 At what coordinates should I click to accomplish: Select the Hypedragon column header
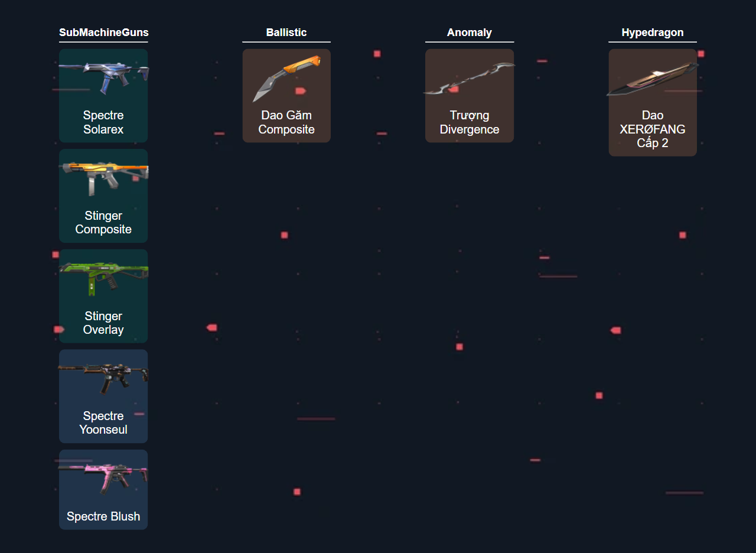(x=653, y=32)
